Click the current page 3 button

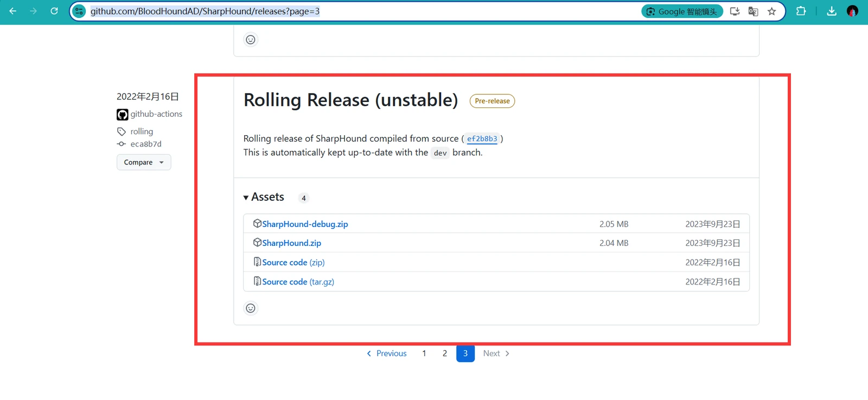click(465, 353)
